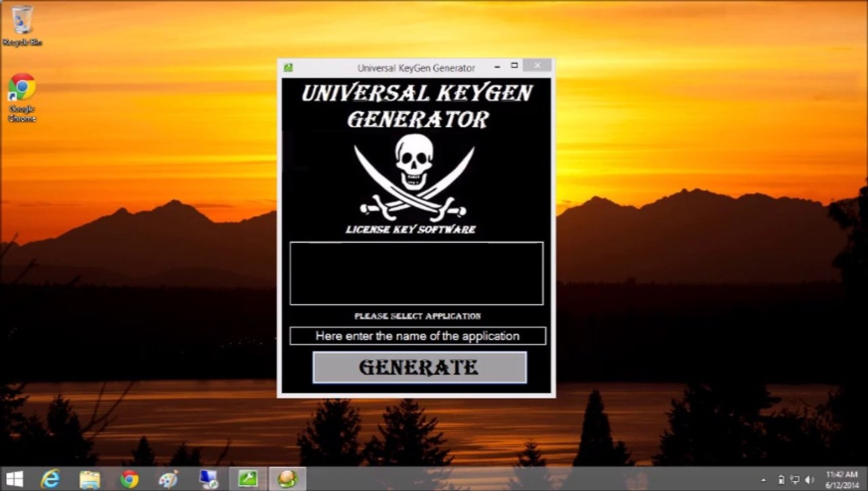Viewport: 868px width, 491px height.
Task: Open the Recycle Bin desktop icon
Action: [22, 26]
